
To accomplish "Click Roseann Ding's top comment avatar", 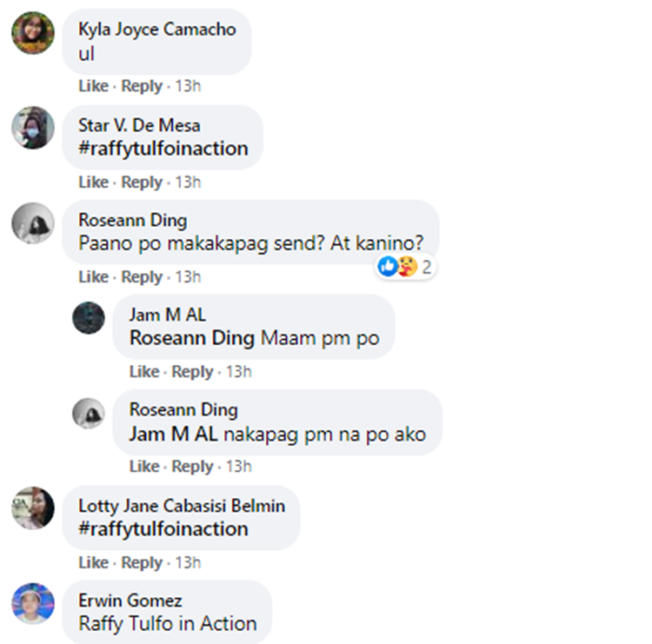I will point(33,223).
